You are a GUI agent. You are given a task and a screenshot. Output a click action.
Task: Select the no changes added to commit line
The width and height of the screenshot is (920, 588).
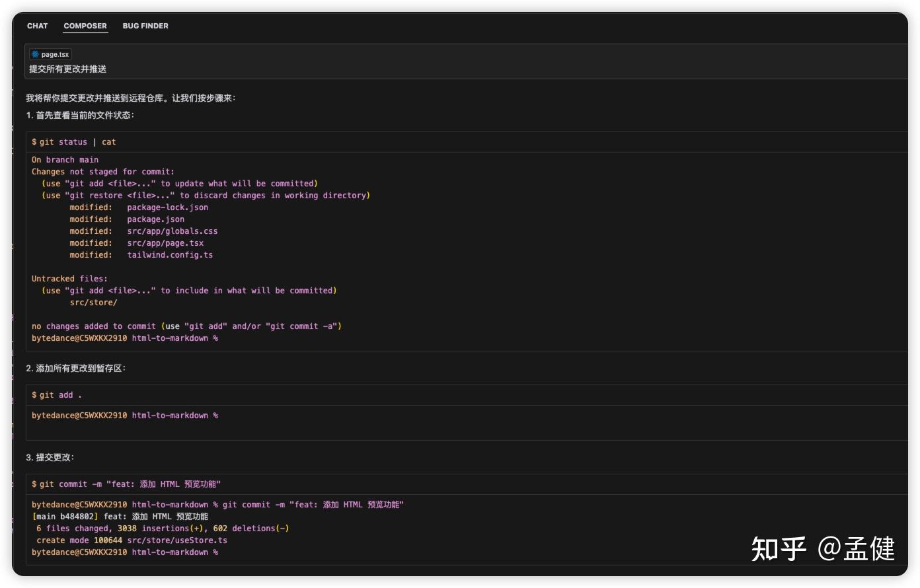click(186, 326)
